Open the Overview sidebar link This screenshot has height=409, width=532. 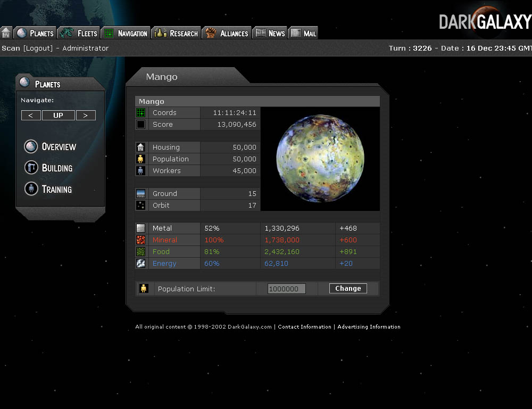59,147
